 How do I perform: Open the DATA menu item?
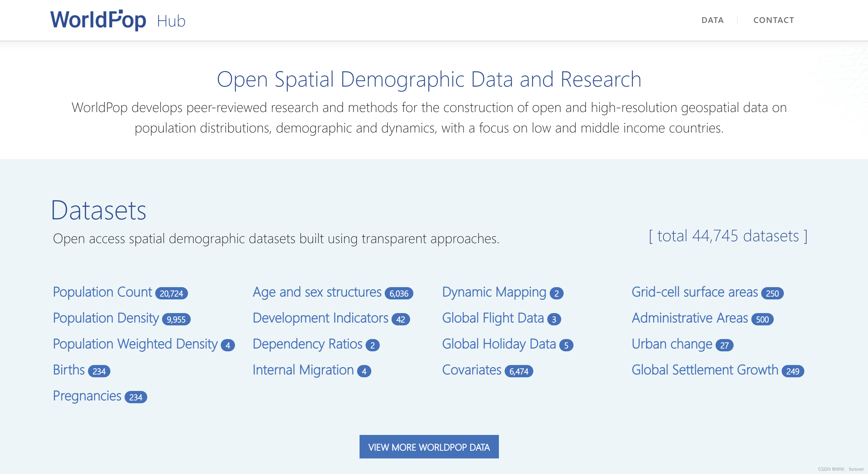pyautogui.click(x=712, y=20)
